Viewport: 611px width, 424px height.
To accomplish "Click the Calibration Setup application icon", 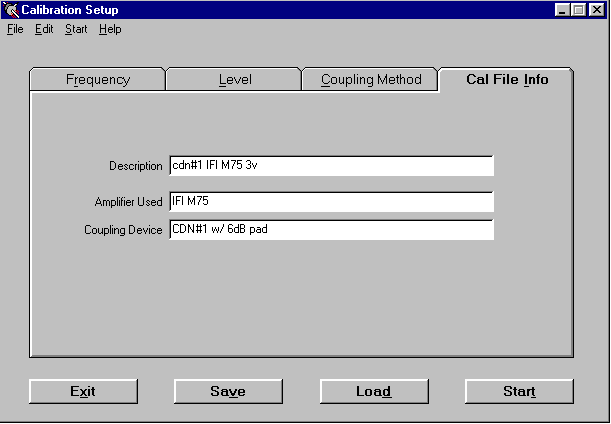I will click(x=11, y=10).
